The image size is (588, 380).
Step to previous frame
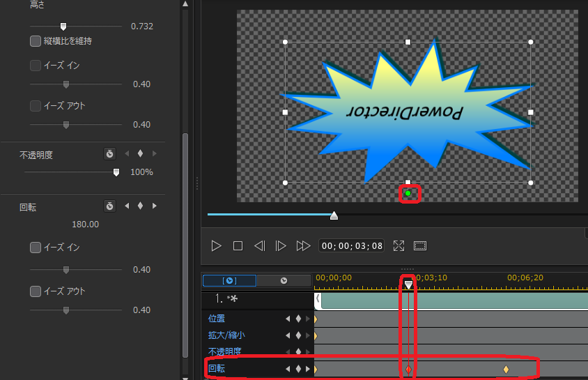[x=259, y=246]
